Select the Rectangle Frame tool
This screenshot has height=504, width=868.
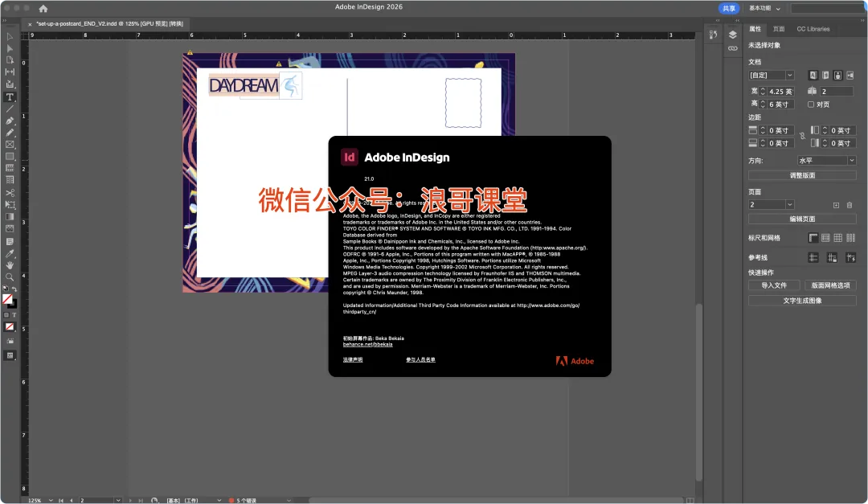tap(10, 145)
